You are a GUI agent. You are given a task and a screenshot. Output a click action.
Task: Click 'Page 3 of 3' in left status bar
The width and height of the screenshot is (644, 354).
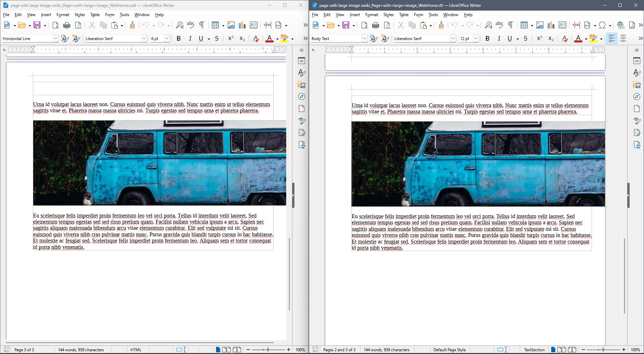24,350
